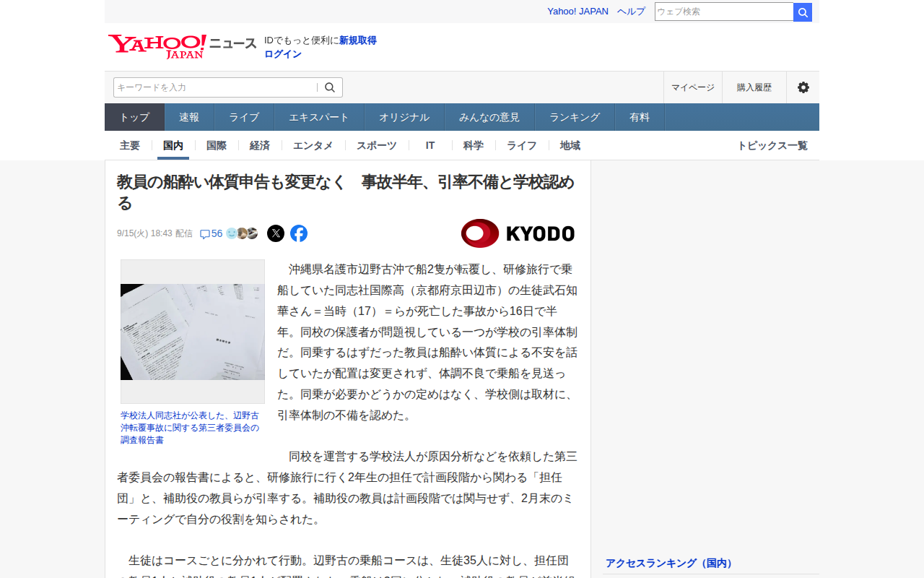Open the ランキング tab
The image size is (924, 578).
coord(575,117)
